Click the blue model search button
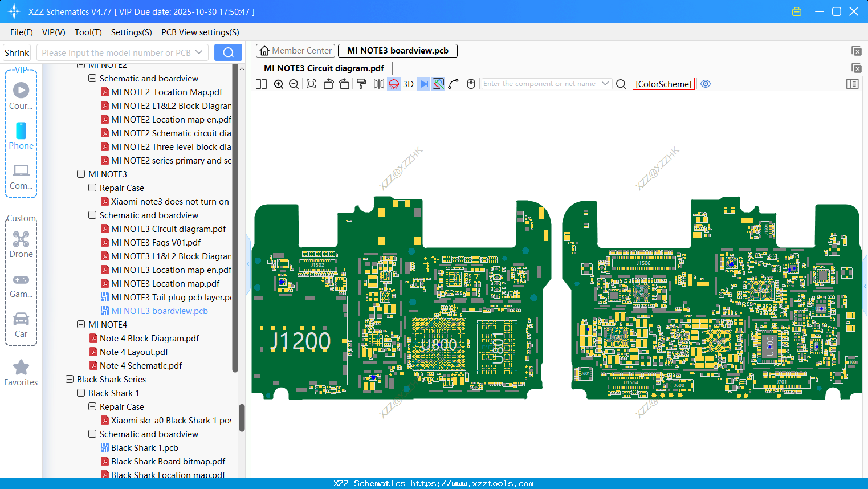This screenshot has width=868, height=489. click(228, 52)
